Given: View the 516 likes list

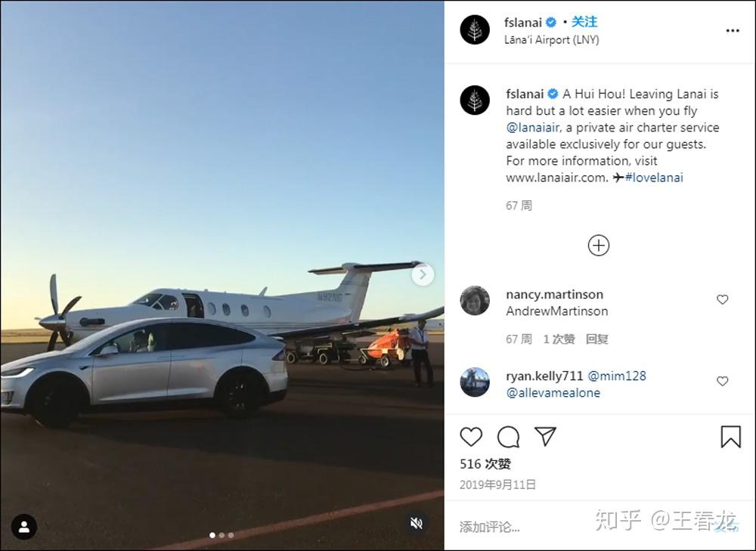Looking at the screenshot, I should coord(485,464).
